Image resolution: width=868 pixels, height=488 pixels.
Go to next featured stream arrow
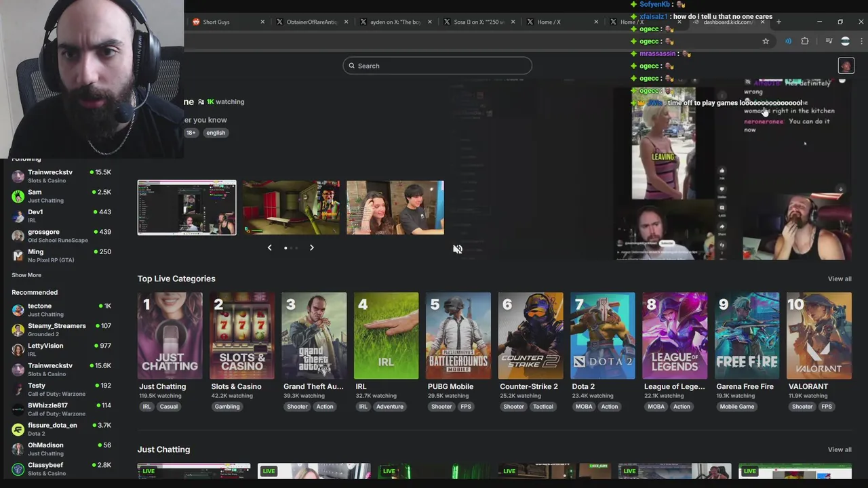[312, 247]
